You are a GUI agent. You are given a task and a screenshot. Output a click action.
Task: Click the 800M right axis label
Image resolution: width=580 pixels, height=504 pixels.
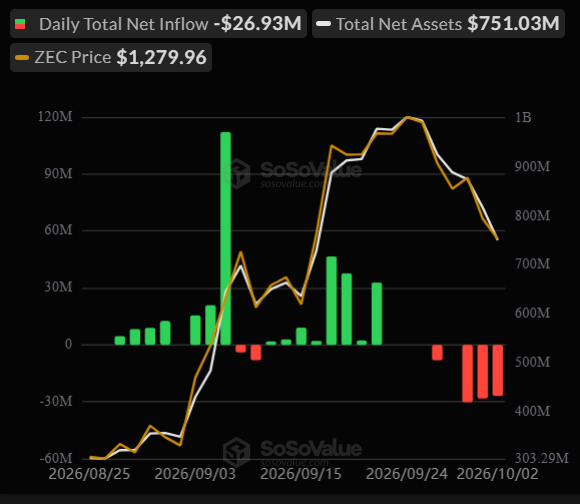click(x=532, y=216)
